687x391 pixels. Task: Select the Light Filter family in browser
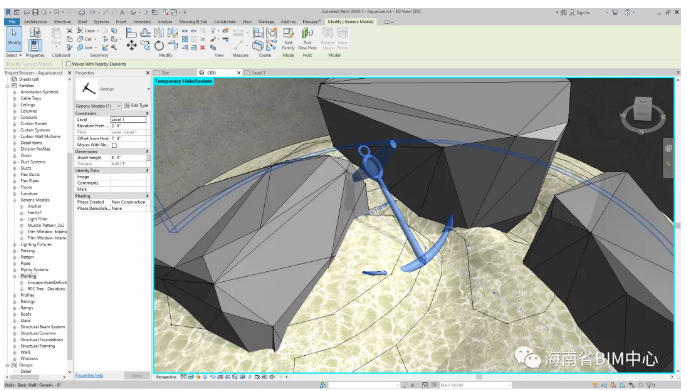[37, 219]
